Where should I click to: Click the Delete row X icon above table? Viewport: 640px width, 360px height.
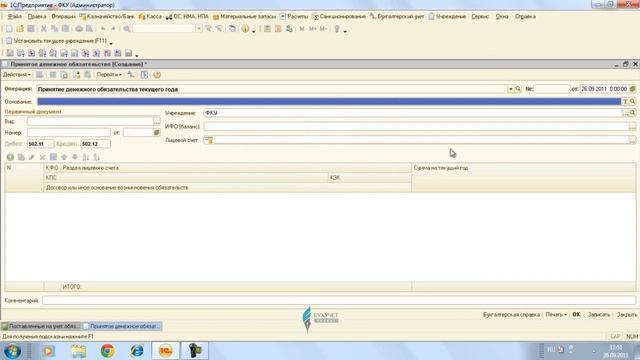42,157
